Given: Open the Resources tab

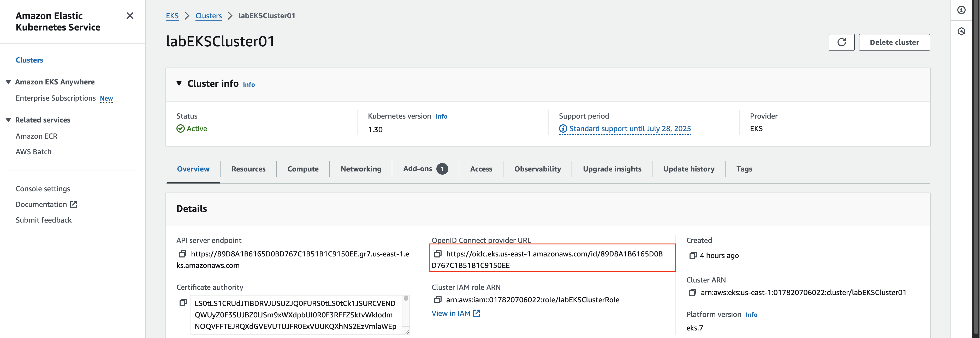Looking at the screenshot, I should click(x=248, y=169).
